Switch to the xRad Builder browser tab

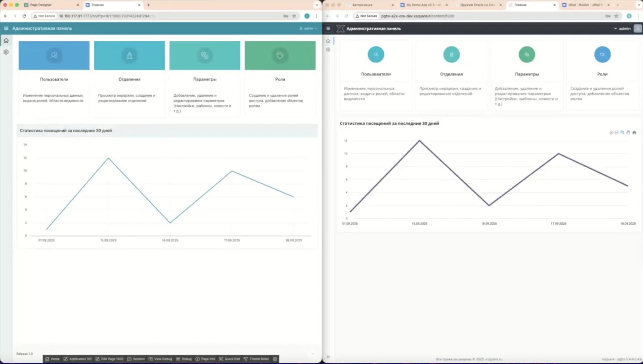pyautogui.click(x=585, y=5)
